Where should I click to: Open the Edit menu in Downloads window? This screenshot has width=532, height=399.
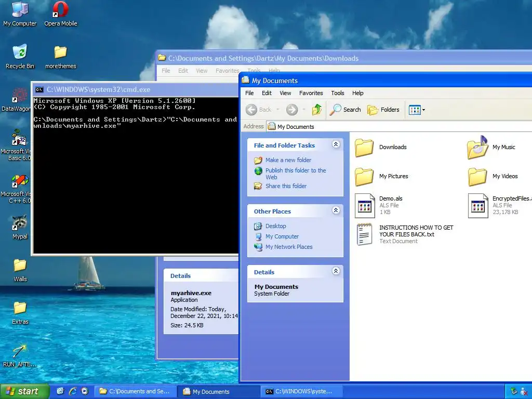click(183, 71)
